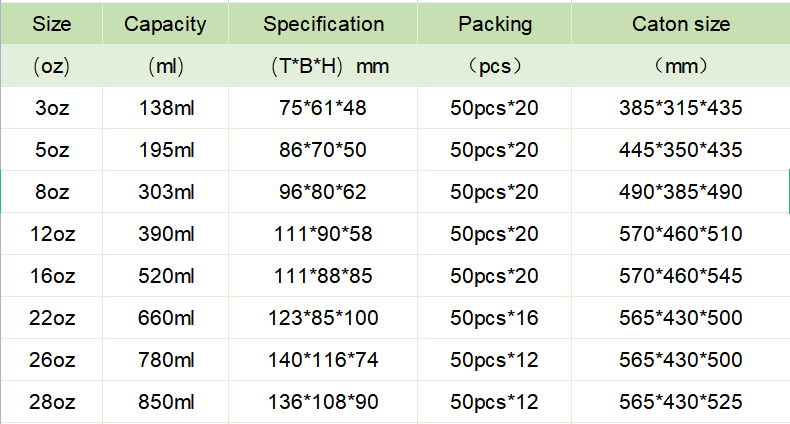Select the 28oz size cell
The width and height of the screenshot is (790, 424).
51,402
